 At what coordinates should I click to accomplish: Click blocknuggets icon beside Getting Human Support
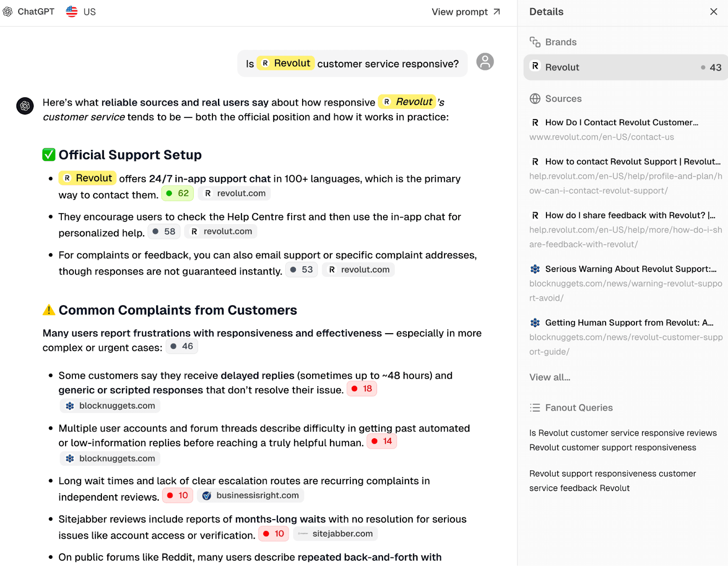(535, 322)
